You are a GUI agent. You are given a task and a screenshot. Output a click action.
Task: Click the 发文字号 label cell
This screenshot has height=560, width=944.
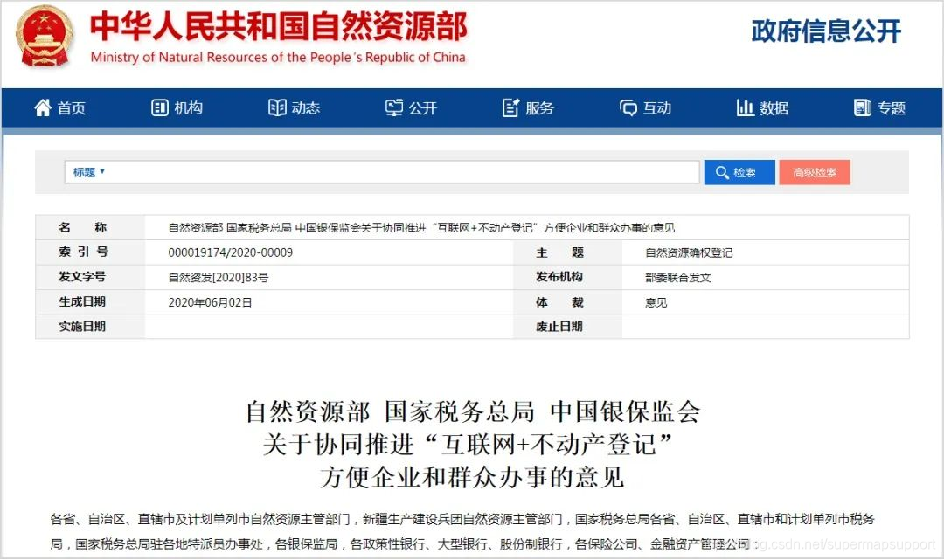point(90,277)
